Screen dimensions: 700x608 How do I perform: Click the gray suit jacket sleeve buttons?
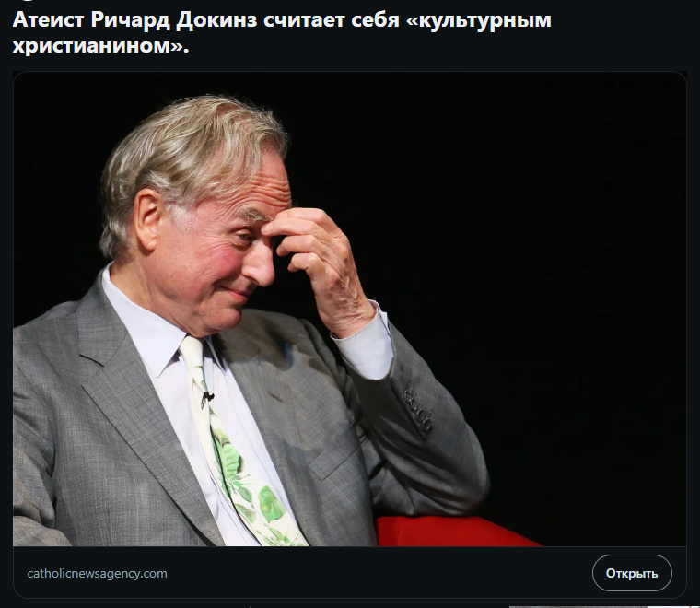(419, 410)
